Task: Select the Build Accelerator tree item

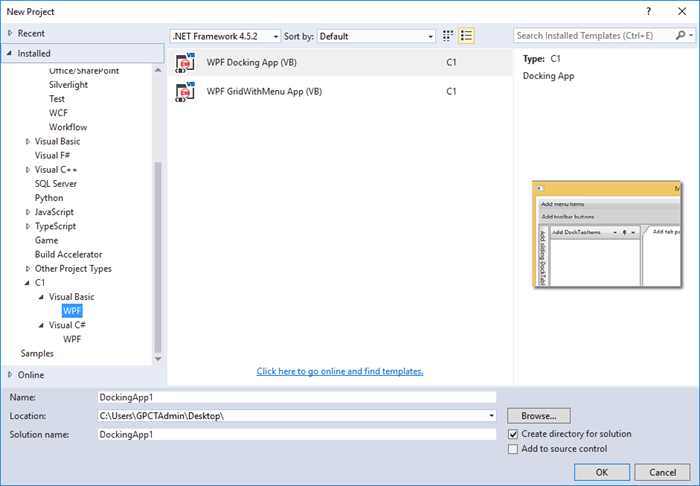Action: (68, 254)
